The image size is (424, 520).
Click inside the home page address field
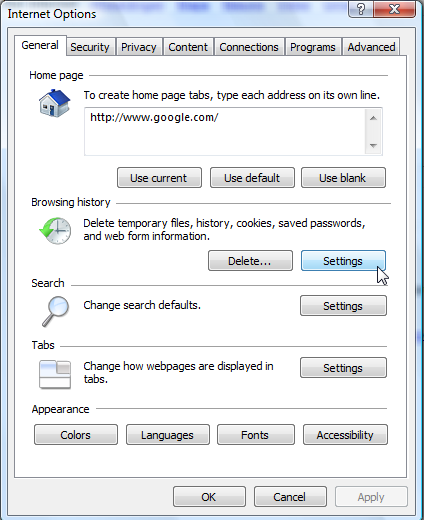point(225,131)
